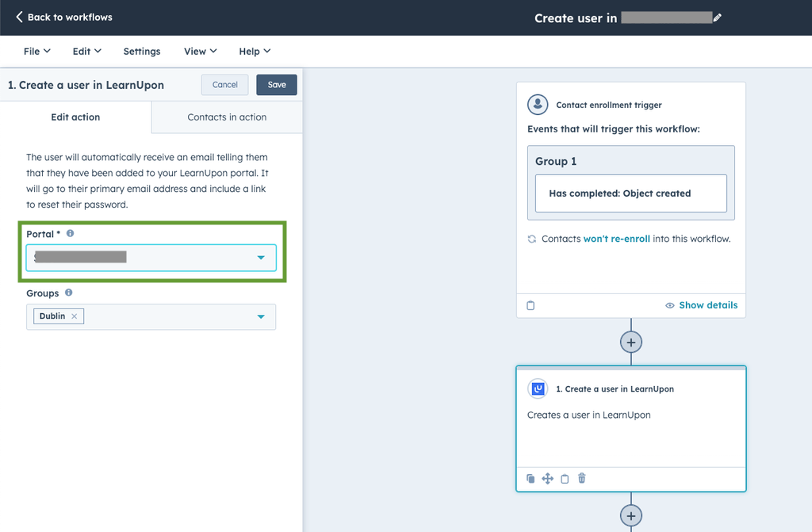Image resolution: width=812 pixels, height=532 pixels.
Task: Click the File menu chevron
Action: point(47,51)
